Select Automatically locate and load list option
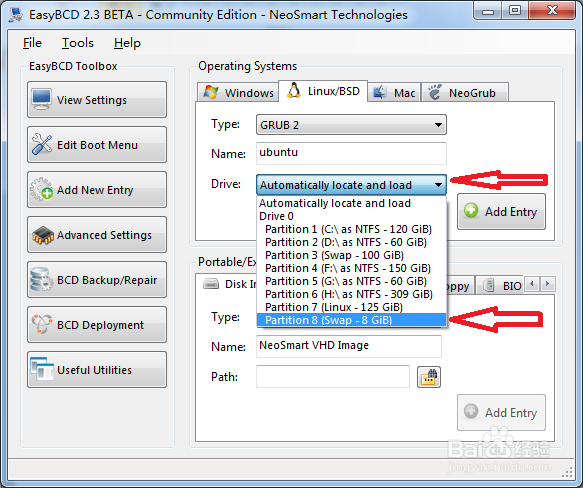This screenshot has height=488, width=583. click(x=351, y=203)
